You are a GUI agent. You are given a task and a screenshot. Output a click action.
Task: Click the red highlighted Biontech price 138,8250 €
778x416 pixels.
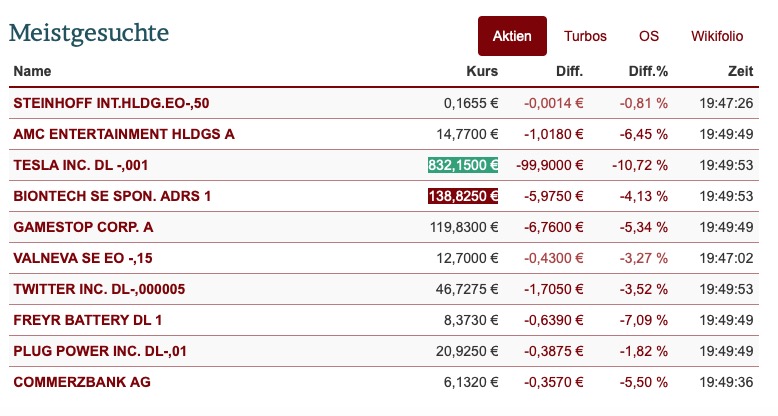(x=463, y=196)
